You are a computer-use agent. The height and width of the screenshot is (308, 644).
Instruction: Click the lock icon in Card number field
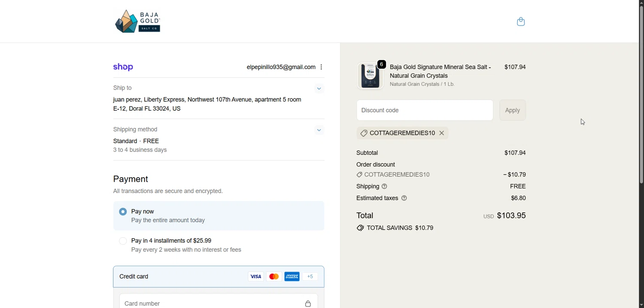308,304
